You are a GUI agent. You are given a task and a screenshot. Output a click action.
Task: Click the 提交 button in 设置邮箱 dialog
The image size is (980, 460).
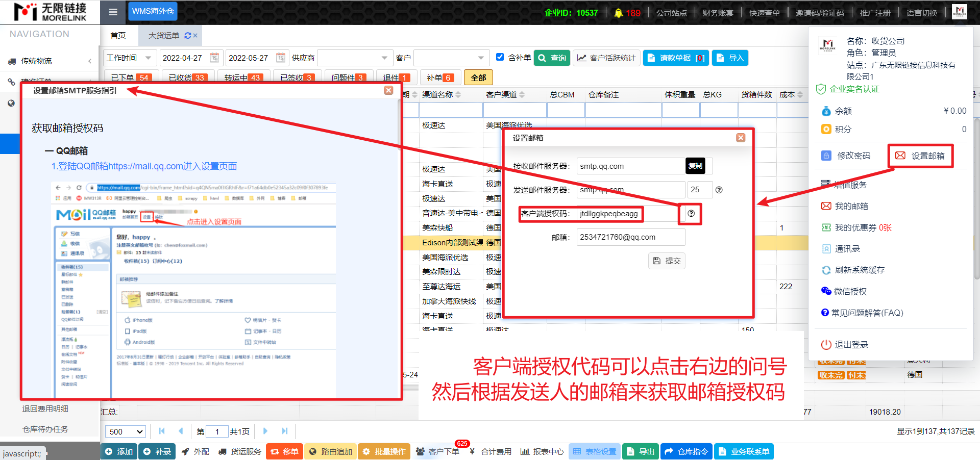(667, 261)
